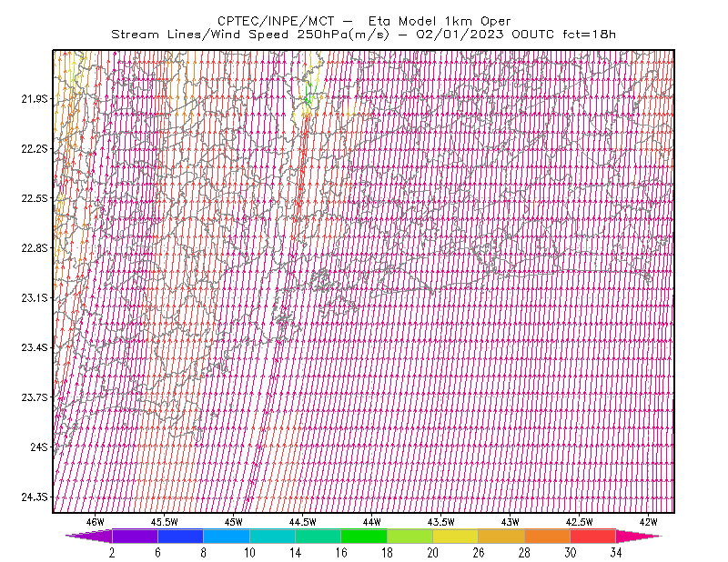Viewport: 728px width, 562px height.
Task: Click the light blue swatch between 8 and 10
Action: 227,536
